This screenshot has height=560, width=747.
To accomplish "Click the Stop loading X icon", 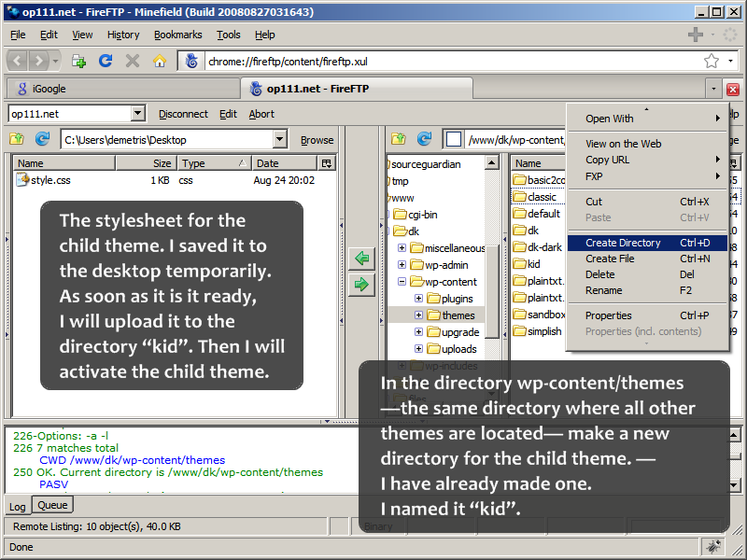I will pyautogui.click(x=133, y=61).
